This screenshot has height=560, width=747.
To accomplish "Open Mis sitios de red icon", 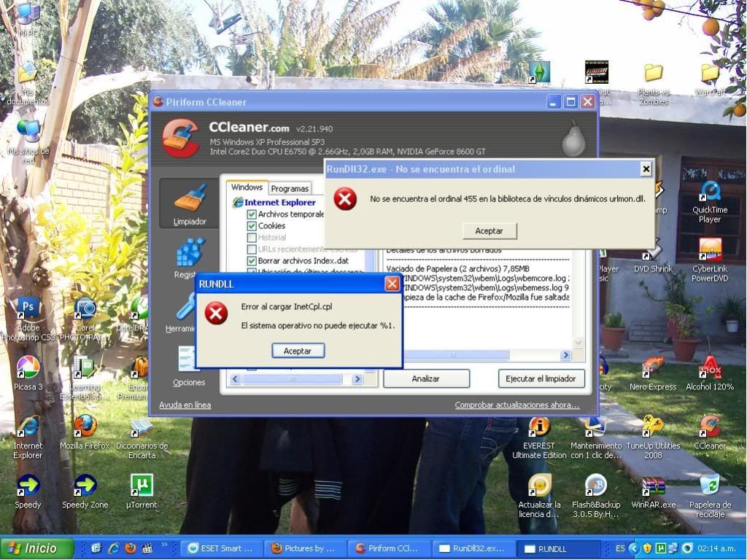I will [28, 141].
